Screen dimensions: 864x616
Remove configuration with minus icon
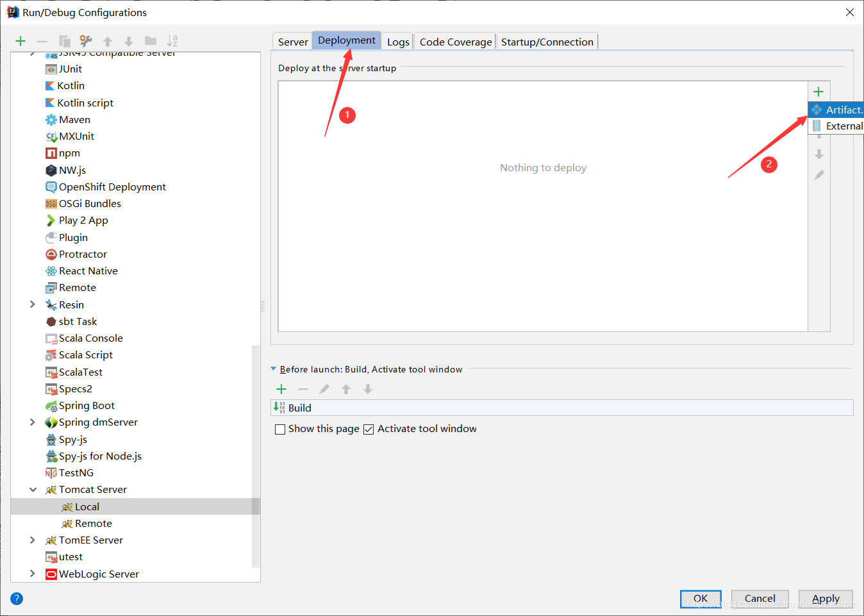42,41
